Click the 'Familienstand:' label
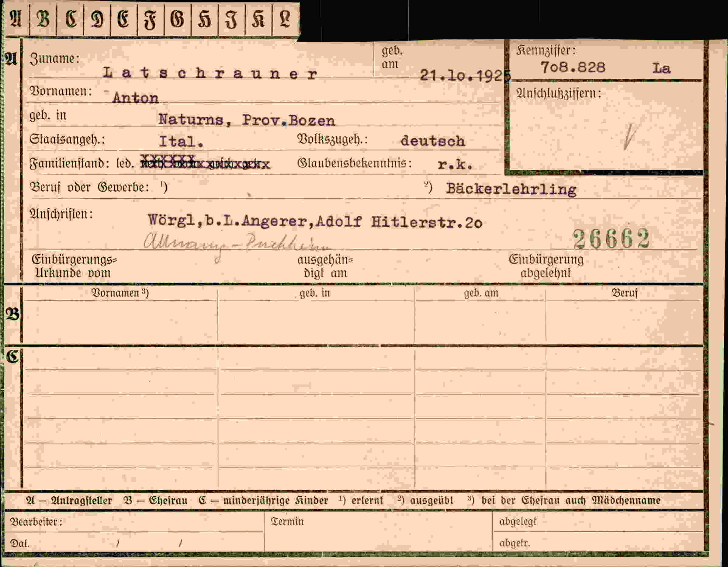The image size is (728, 567). pyautogui.click(x=69, y=164)
